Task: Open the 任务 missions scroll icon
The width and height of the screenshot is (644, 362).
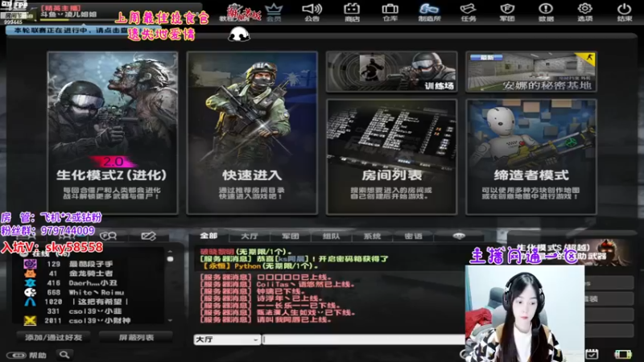Action: 469,12
